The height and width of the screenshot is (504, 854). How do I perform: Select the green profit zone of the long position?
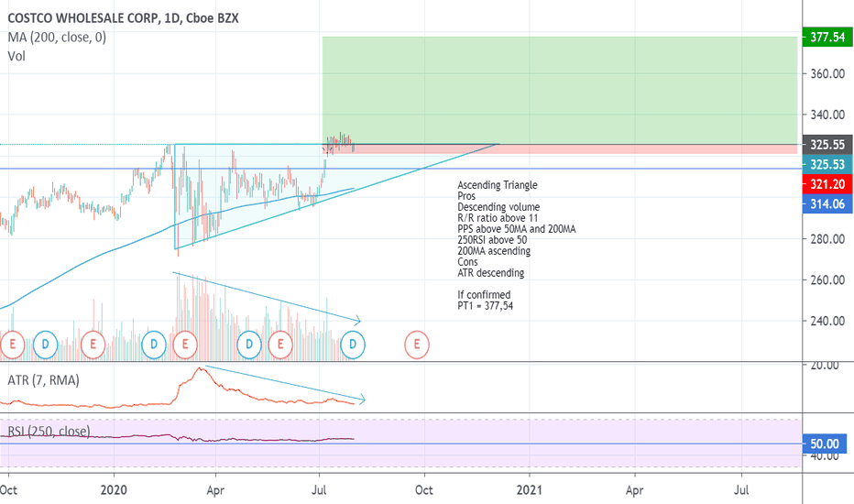click(x=560, y=91)
